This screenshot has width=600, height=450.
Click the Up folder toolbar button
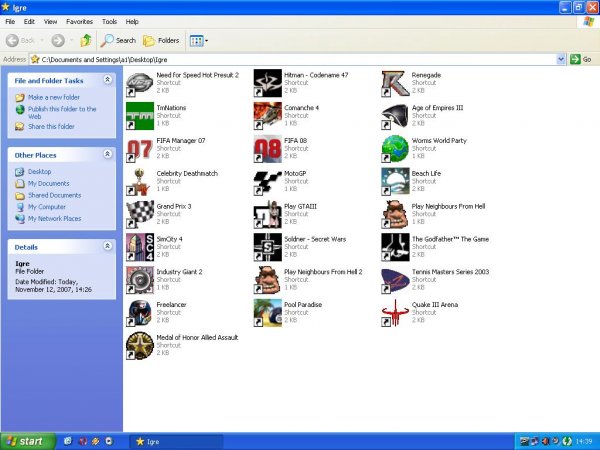coord(86,41)
